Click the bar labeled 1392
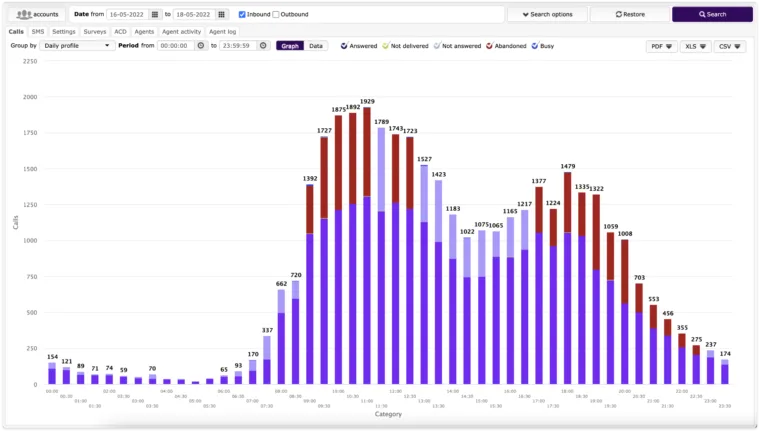The height and width of the screenshot is (432, 760). 310,285
